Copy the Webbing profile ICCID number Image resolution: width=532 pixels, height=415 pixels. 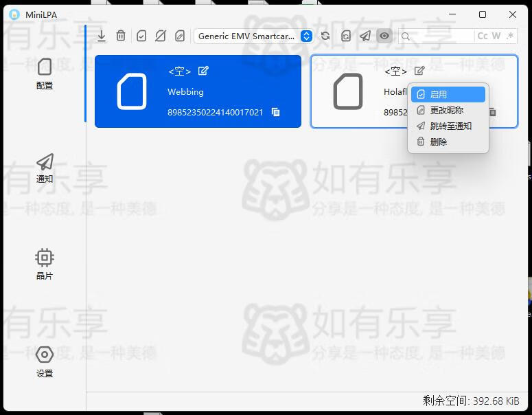click(x=275, y=112)
